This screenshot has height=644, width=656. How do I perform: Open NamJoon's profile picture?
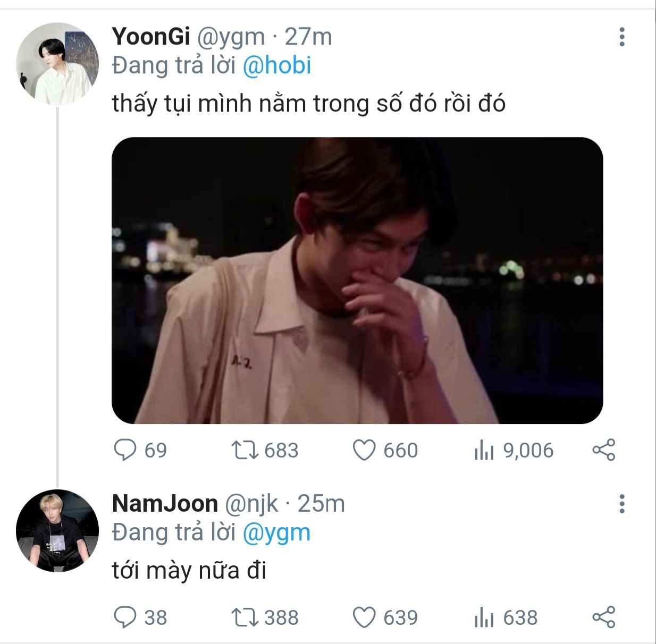click(x=57, y=531)
